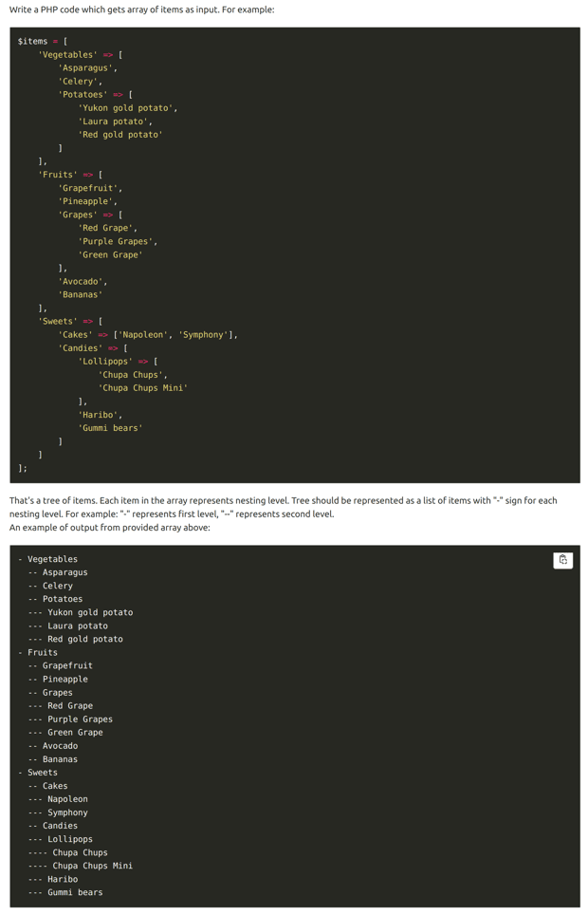Click '- Vegetables' line in output block
Image resolution: width=588 pixels, height=915 pixels.
(48, 559)
